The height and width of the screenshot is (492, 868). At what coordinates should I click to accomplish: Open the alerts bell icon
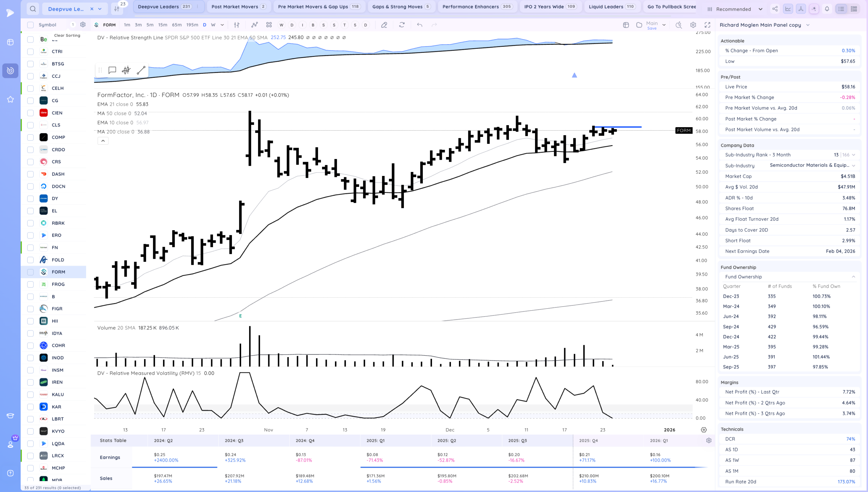coord(827,9)
